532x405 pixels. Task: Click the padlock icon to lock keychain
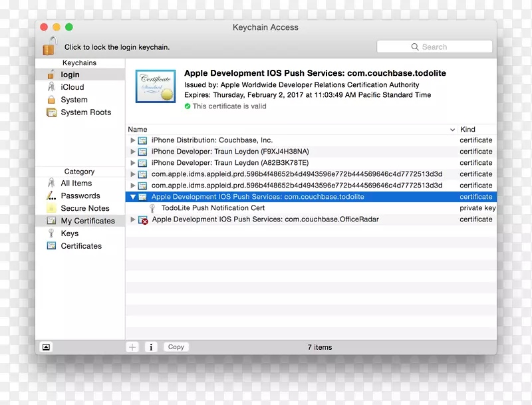point(50,47)
